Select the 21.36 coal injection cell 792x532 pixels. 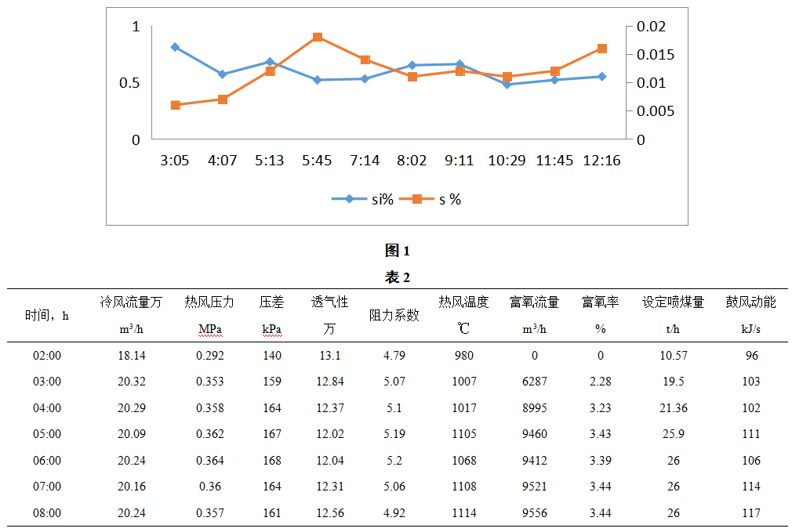coord(673,408)
